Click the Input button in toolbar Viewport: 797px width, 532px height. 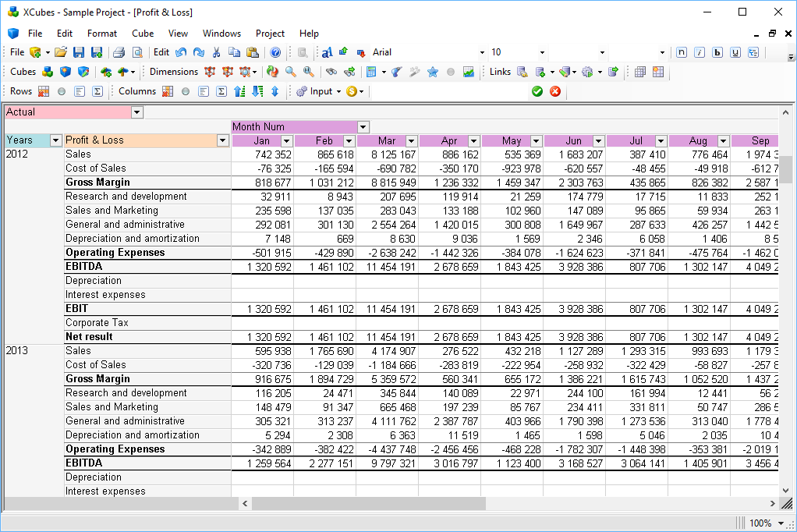[320, 91]
